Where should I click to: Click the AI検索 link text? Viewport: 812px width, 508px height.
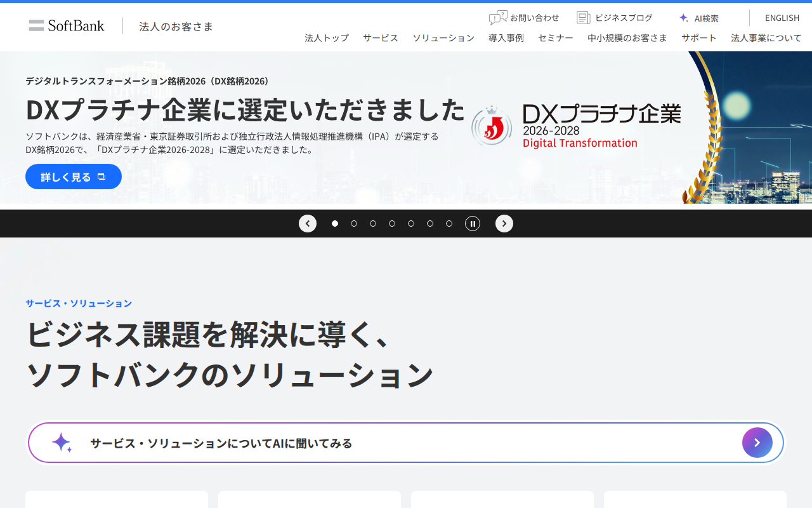[x=707, y=18]
